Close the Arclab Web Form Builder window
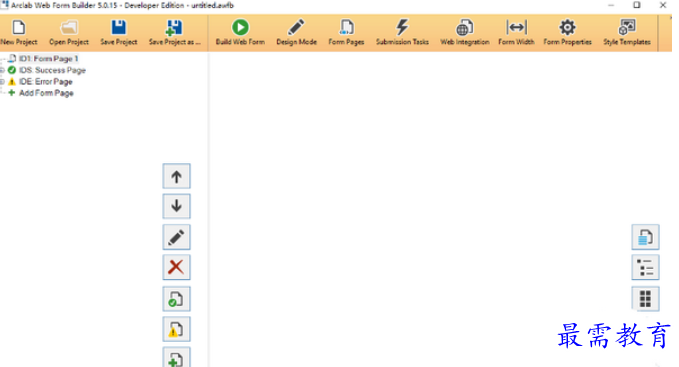679x367 pixels. point(663,5)
